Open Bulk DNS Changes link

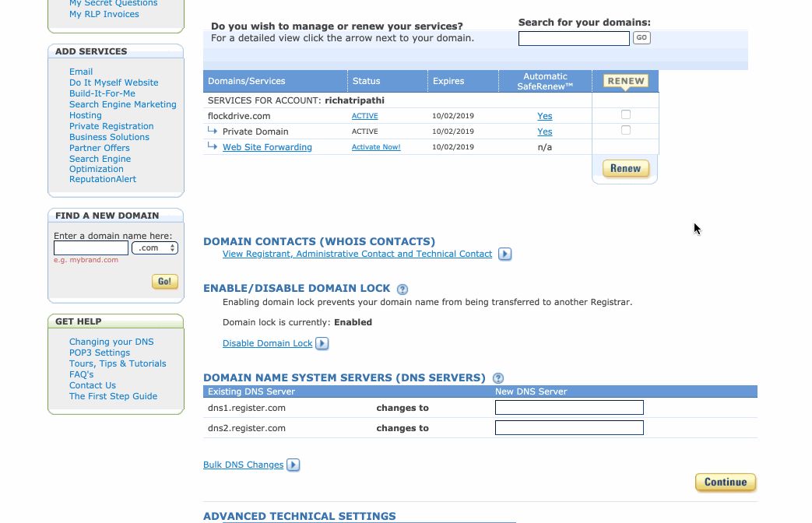[x=244, y=465]
